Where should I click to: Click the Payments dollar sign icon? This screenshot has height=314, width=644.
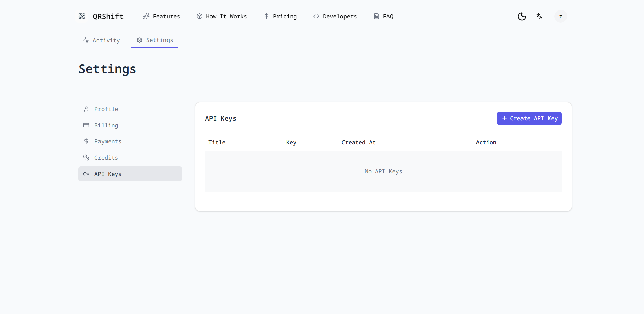(86, 141)
